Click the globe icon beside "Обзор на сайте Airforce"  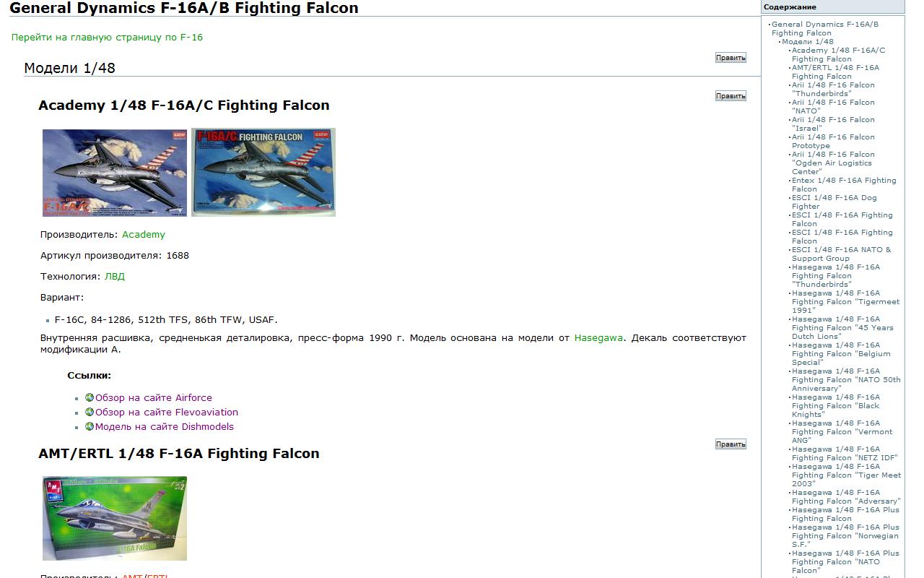[x=88, y=397]
